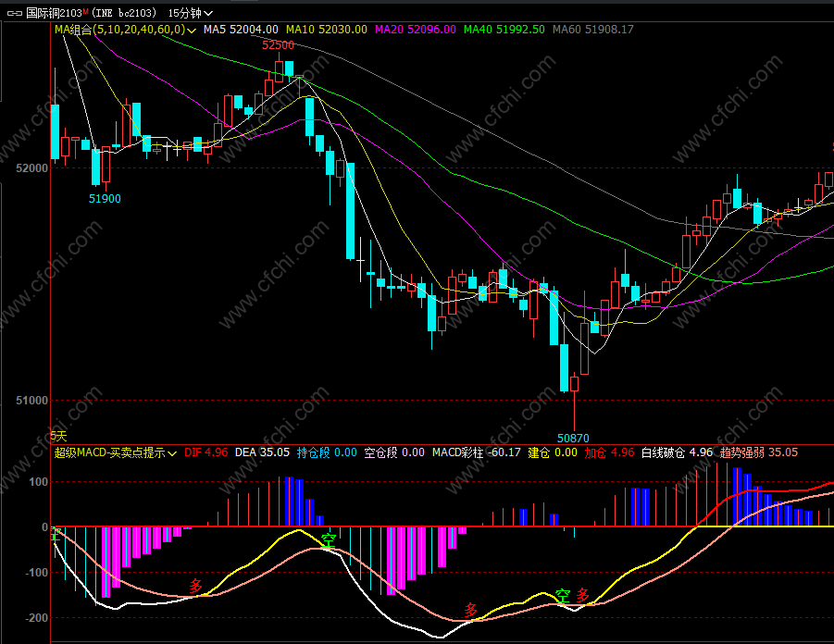Click the 52000 price axis label

click(31, 168)
